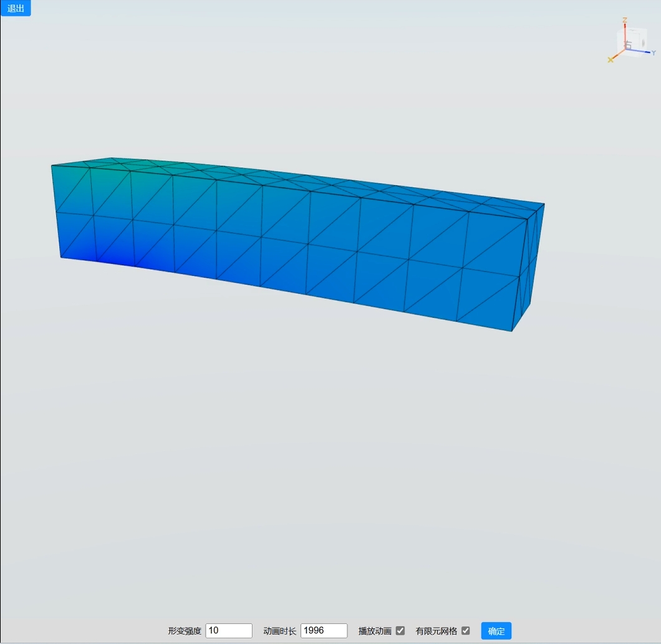The height and width of the screenshot is (644, 661).
Task: Toggle the 有限元网格 checkbox
Action: 465,630
